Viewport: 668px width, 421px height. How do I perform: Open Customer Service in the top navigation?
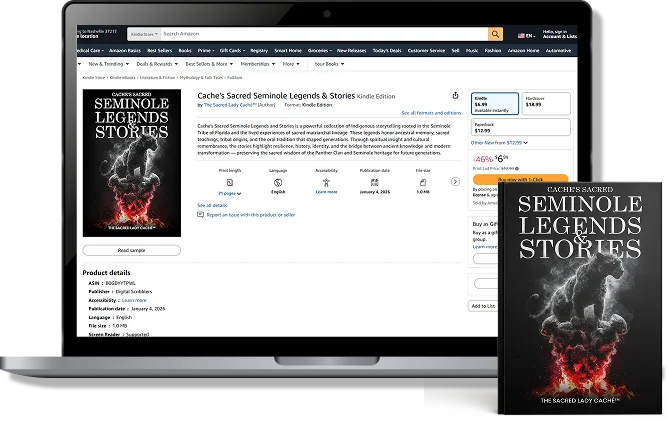point(426,51)
